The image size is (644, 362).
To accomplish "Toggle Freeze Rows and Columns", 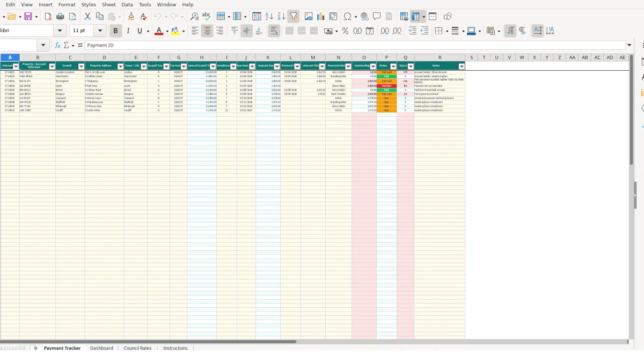I will point(415,17).
